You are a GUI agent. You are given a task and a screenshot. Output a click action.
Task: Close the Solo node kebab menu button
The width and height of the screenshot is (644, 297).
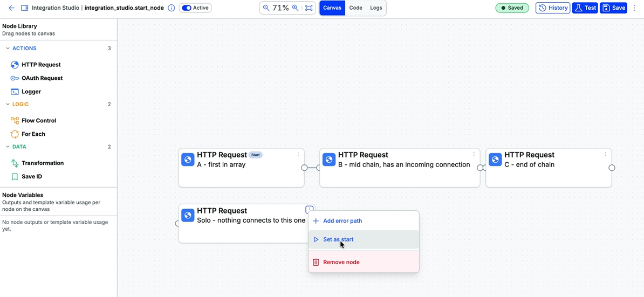[x=309, y=210]
